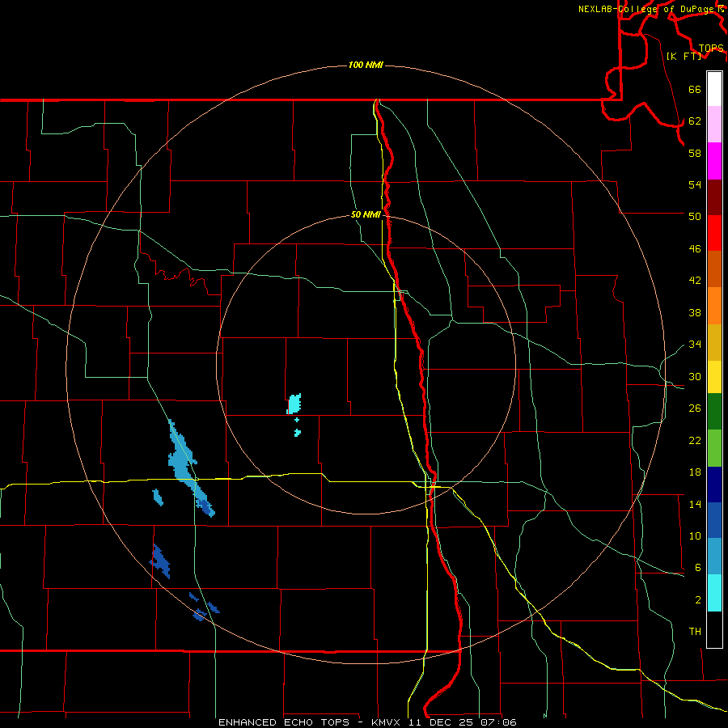Image resolution: width=728 pixels, height=728 pixels.
Task: Click the dark maroon legend color segment
Action: tap(714, 197)
